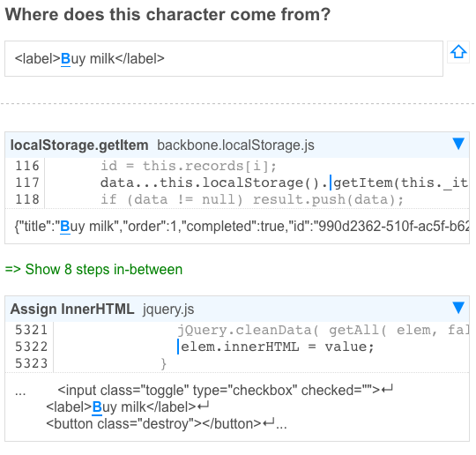This screenshot has height=455, width=476.
Task: Collapse the Assign InnerHTML step with its triangle
Action: pyautogui.click(x=458, y=308)
